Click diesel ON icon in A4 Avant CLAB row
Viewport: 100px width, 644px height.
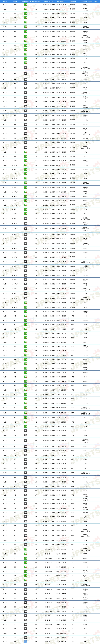tap(26, 293)
